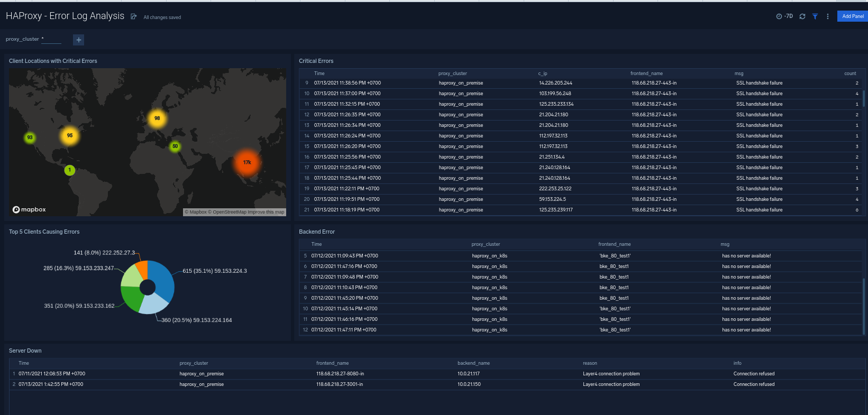The width and height of the screenshot is (868, 415).
Task: Click the green 1 marker on map
Action: (69, 170)
